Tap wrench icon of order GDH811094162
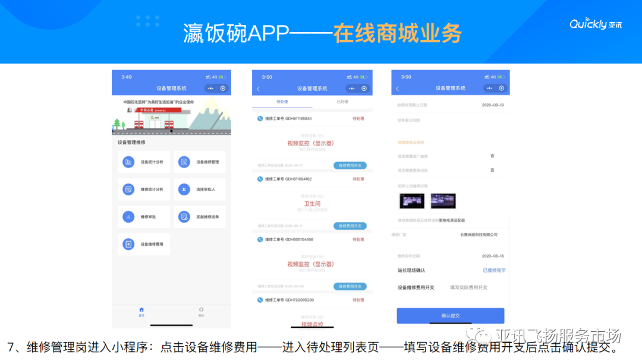This screenshot has height=364, width=642. 260,179
